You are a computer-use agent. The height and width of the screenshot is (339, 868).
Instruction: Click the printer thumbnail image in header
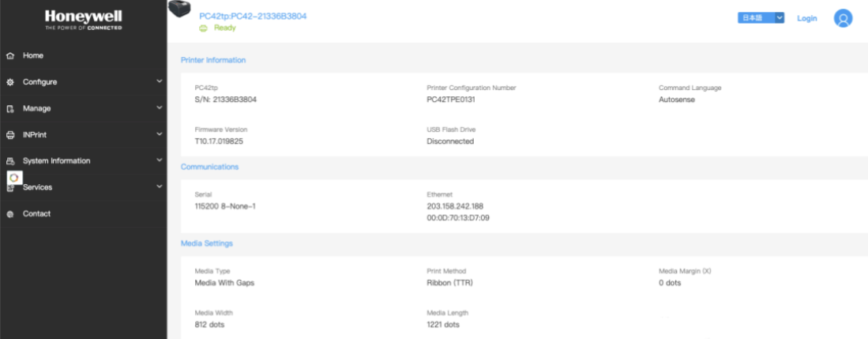[x=178, y=9]
